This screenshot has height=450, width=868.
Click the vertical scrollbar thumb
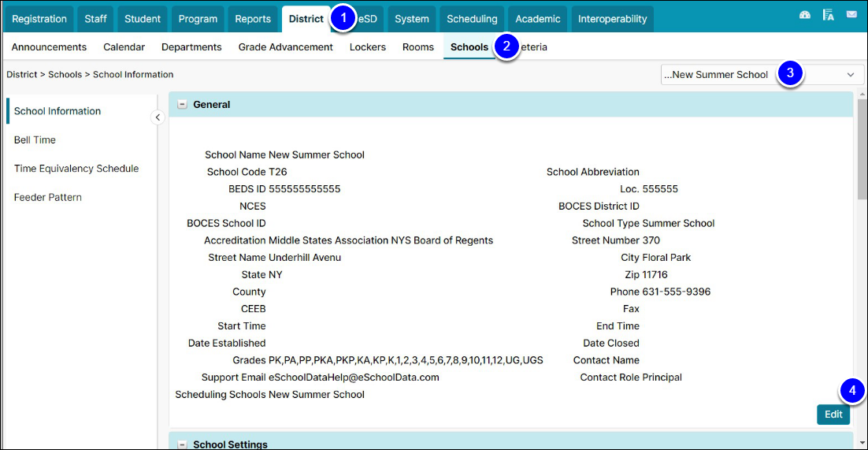click(x=862, y=148)
